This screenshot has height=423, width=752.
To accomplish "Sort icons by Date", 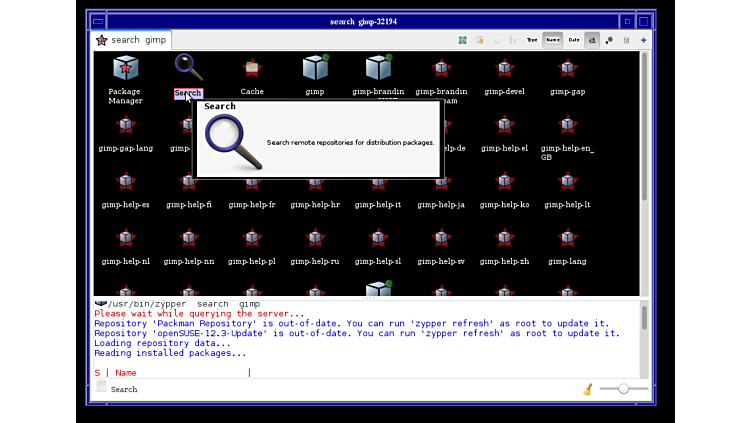I will point(574,40).
